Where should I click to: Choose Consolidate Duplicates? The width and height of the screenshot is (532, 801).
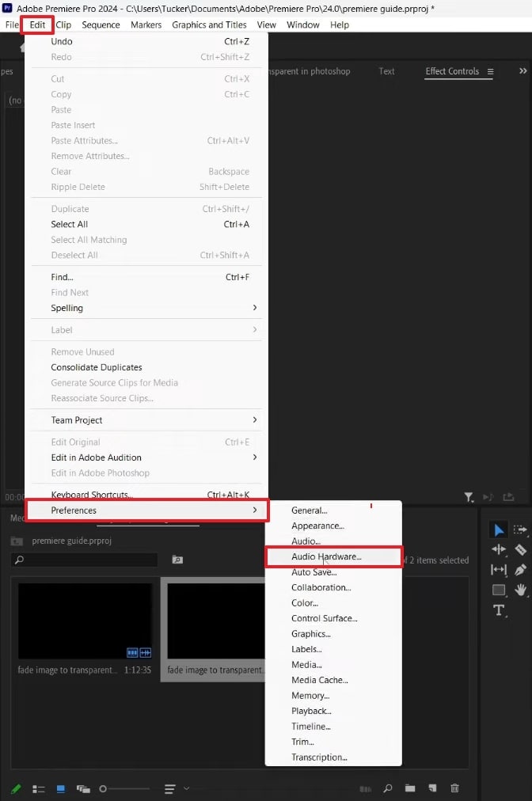click(x=146, y=367)
